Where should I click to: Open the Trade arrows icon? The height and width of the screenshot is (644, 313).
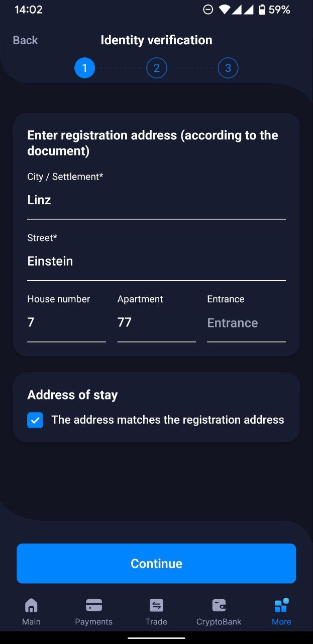click(156, 605)
